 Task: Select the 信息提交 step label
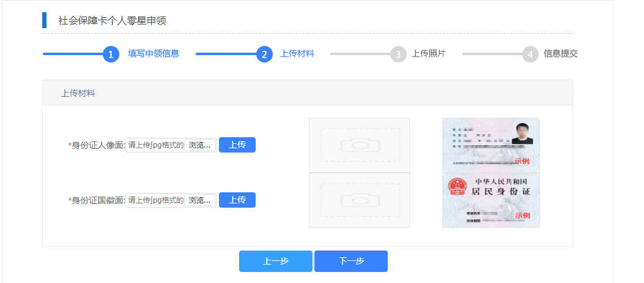[560, 53]
